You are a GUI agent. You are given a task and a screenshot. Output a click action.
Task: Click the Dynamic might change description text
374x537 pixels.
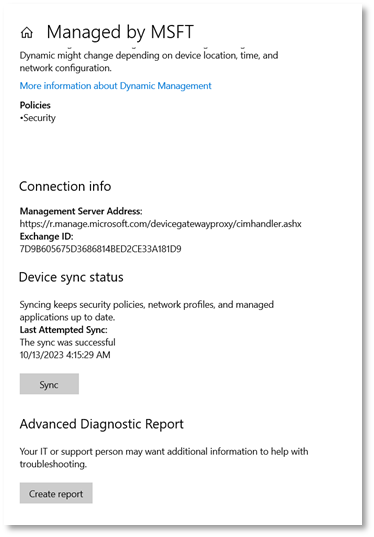coord(149,62)
